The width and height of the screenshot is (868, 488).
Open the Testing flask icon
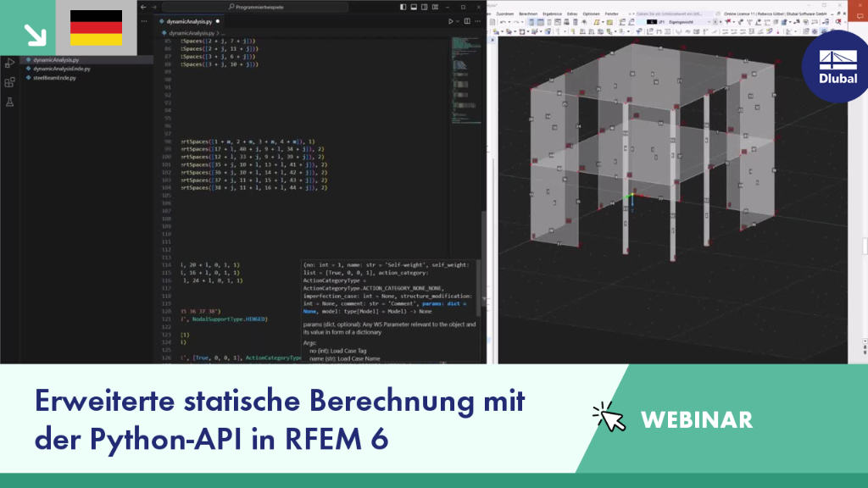coord(9,102)
